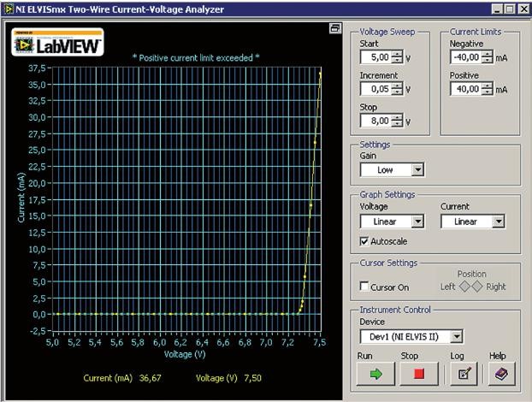Open the Log data button
The width and height of the screenshot is (532, 402).
point(464,374)
